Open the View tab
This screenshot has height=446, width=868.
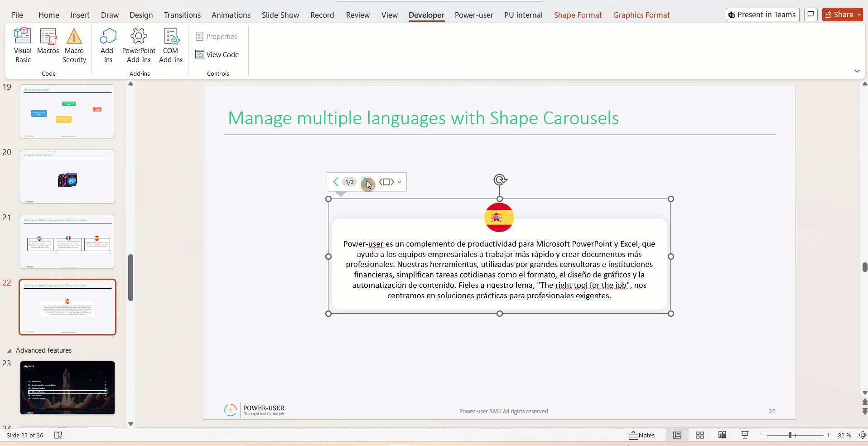(x=390, y=15)
